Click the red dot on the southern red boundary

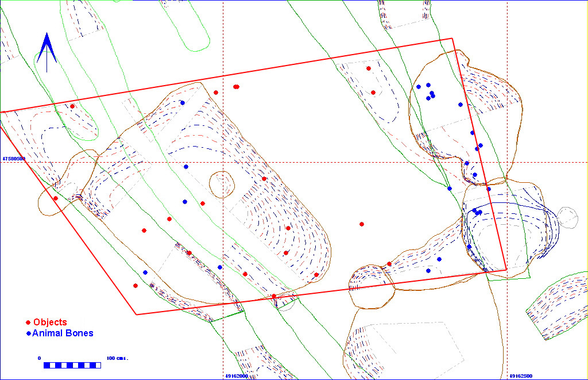[x=274, y=296]
